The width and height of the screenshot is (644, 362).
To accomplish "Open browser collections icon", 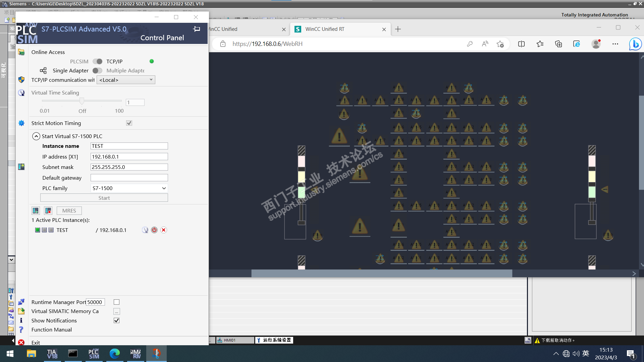I will (558, 44).
